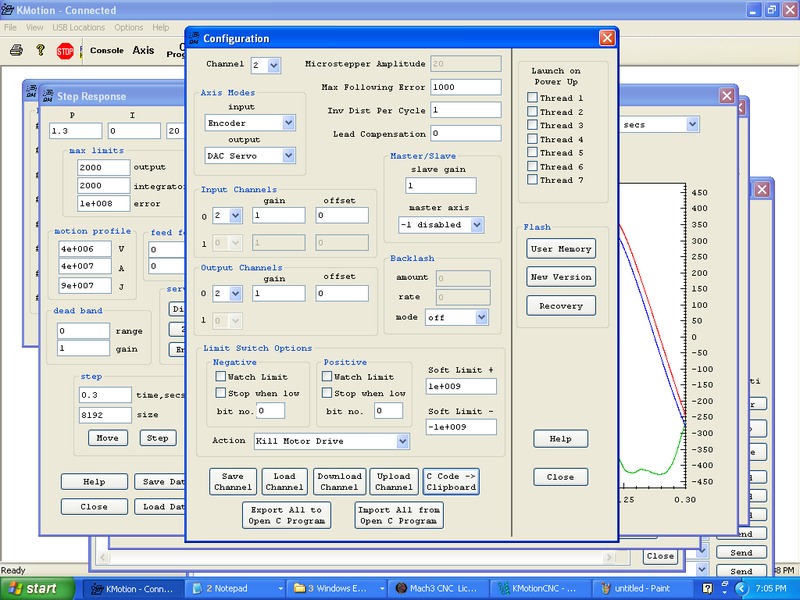Switch to KMotionCNC in the taskbar
The image size is (800, 600).
538,588
